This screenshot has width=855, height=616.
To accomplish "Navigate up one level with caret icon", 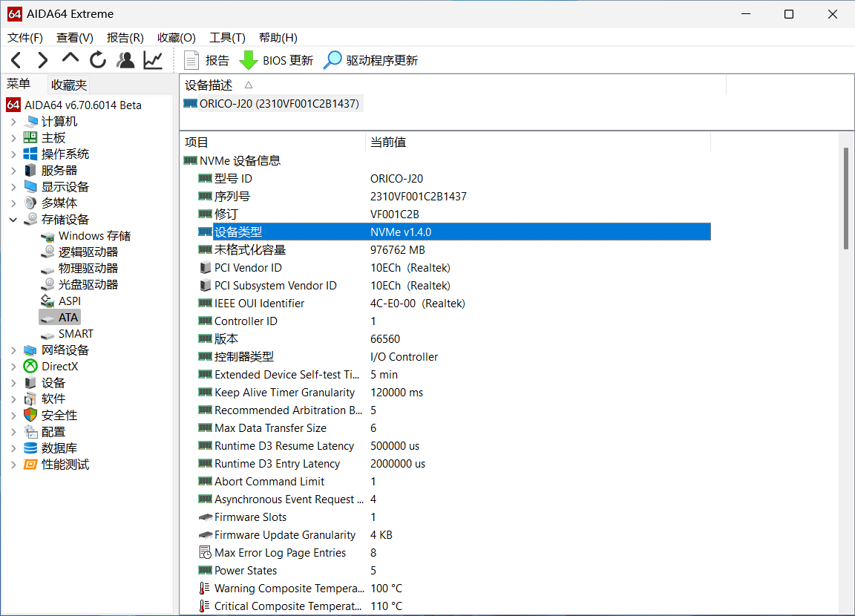I will coord(71,58).
